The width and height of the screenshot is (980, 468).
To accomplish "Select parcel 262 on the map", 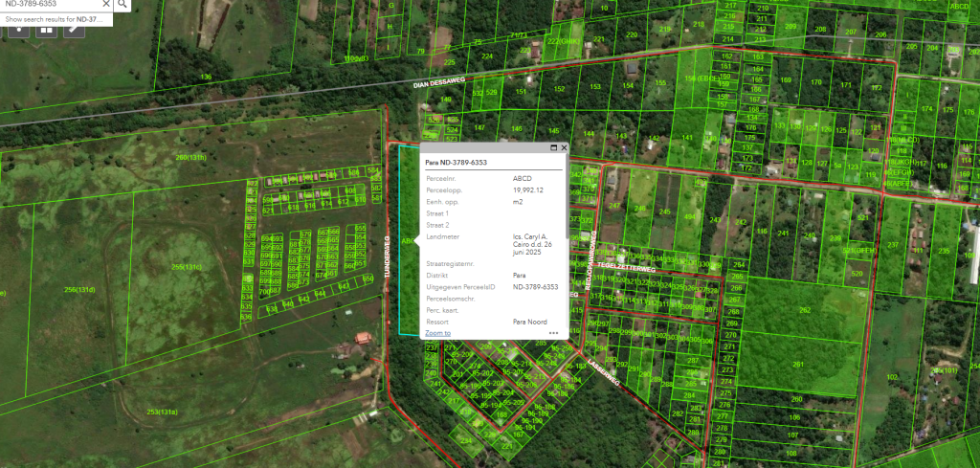I will pyautogui.click(x=804, y=310).
